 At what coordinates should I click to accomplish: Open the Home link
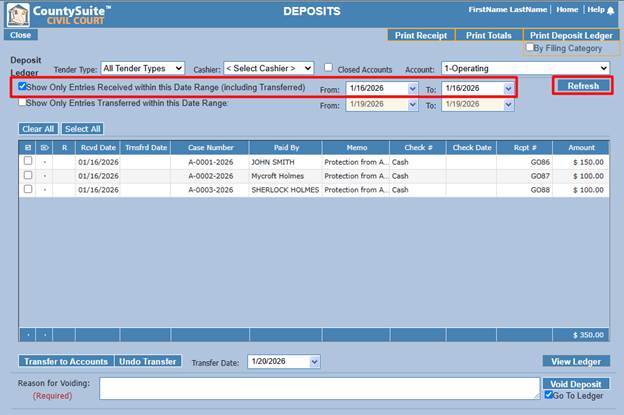pos(567,10)
